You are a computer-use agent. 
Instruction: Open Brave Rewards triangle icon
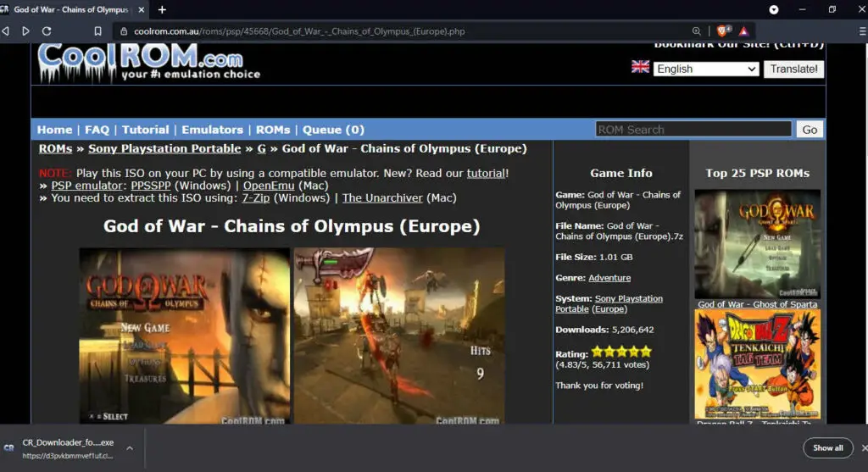coord(743,31)
